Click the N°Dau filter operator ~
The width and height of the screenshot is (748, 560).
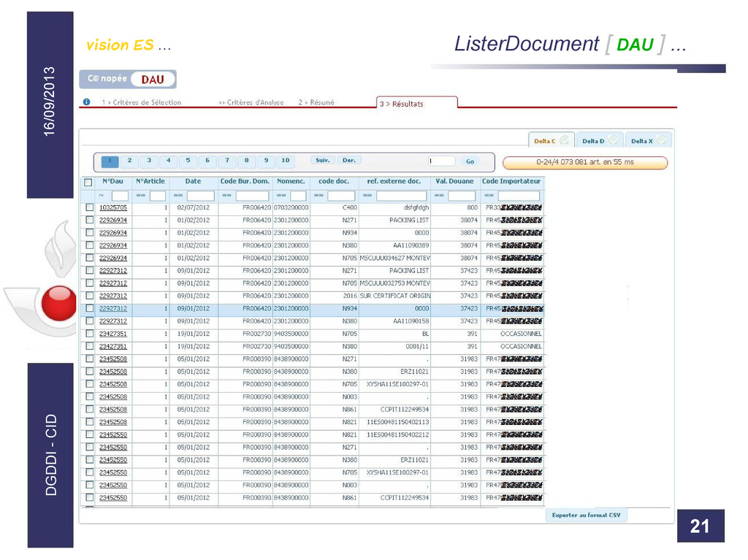(101, 196)
